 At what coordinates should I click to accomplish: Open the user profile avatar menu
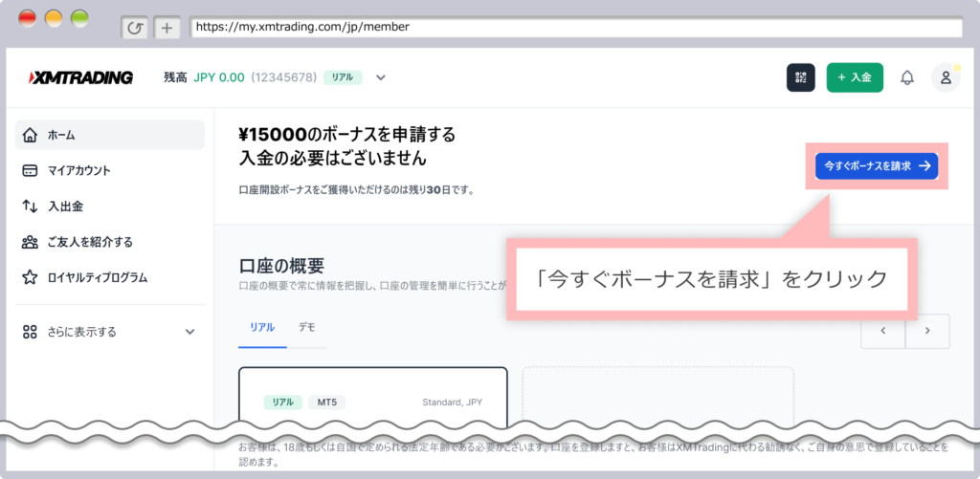(x=946, y=77)
